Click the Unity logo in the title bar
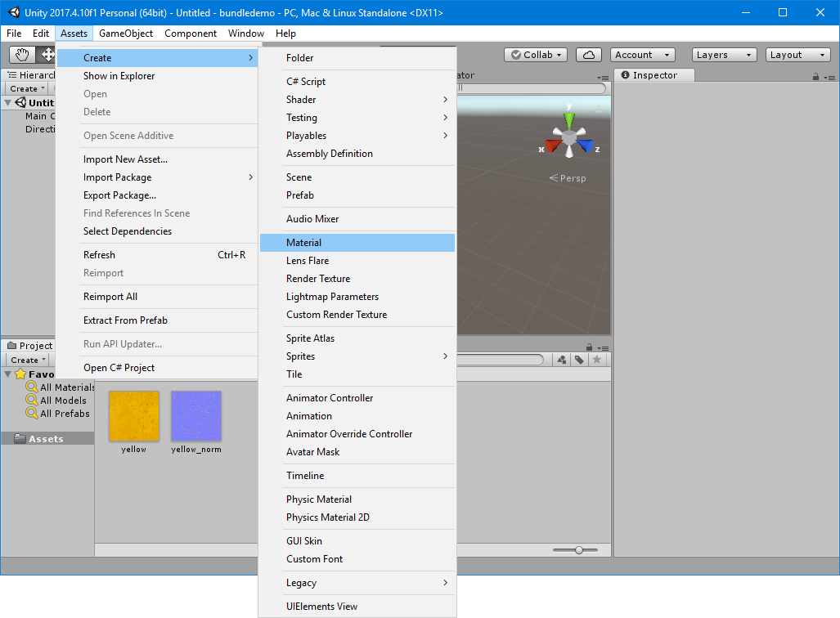 [14, 12]
